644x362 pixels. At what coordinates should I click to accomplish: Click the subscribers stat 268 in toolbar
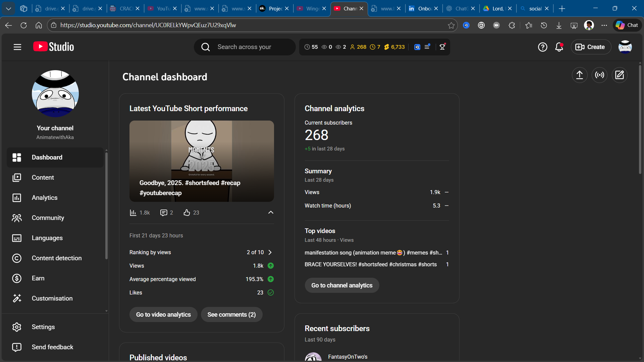pos(358,47)
